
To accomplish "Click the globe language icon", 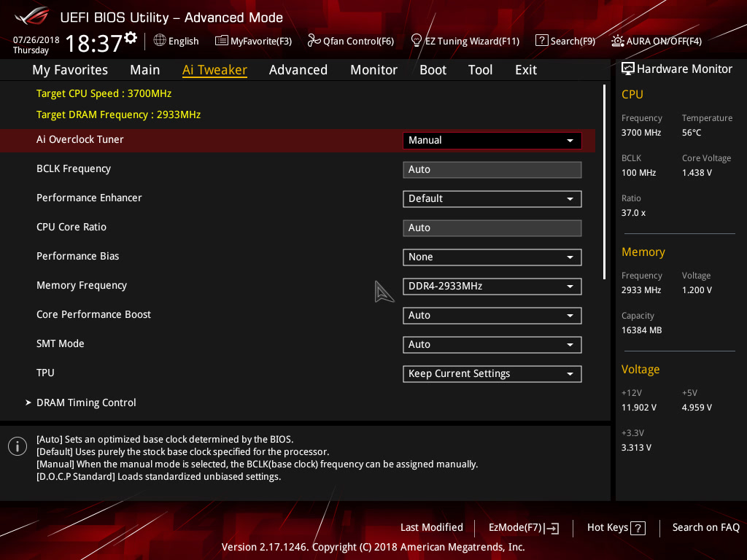I will (160, 41).
